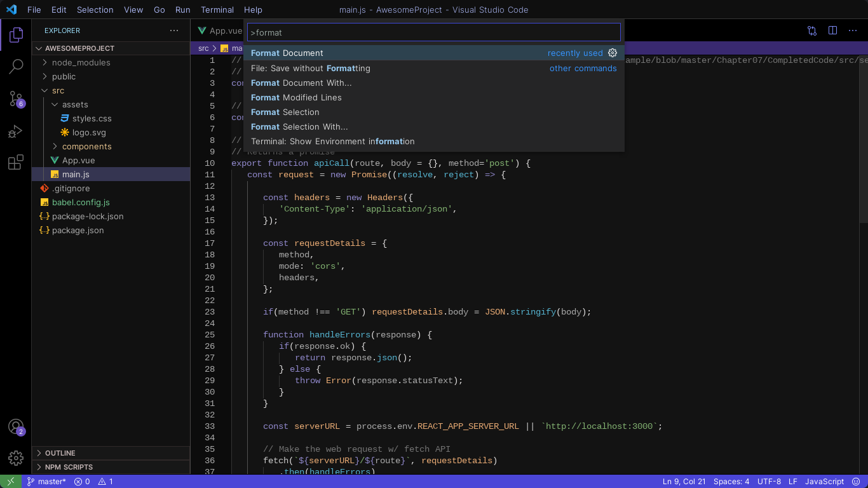The image size is (868, 488).
Task: Open the Run menu
Action: tap(183, 10)
